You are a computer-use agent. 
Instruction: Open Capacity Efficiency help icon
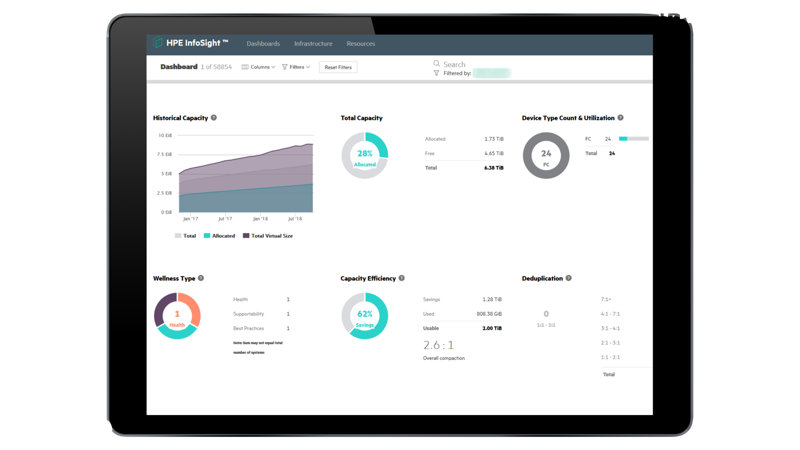402,278
